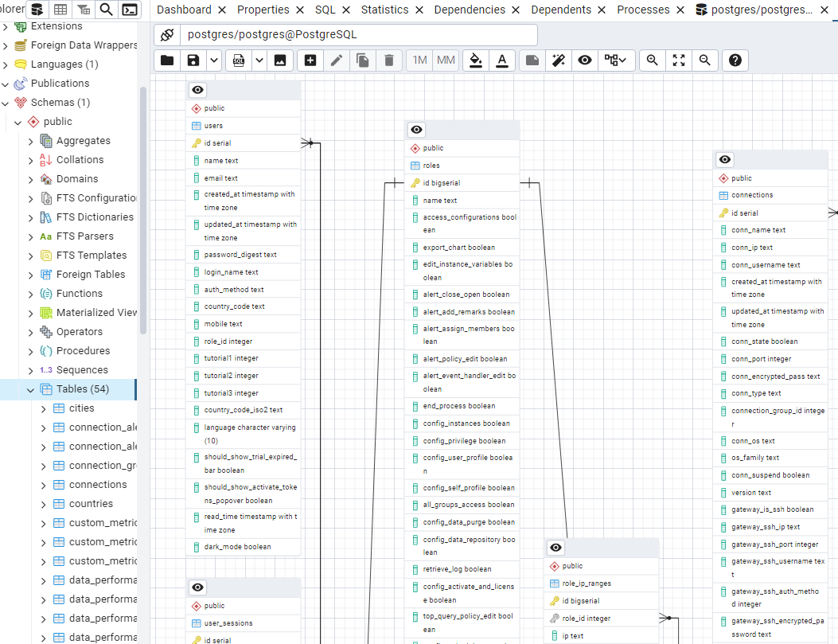Switch to the SQL tab

[325, 10]
